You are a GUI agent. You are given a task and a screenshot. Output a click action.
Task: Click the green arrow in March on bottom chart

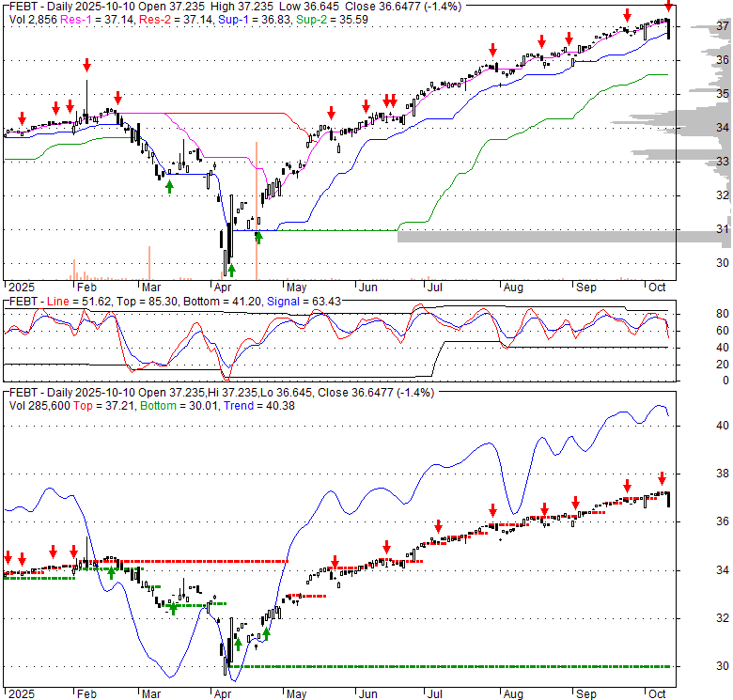click(172, 608)
